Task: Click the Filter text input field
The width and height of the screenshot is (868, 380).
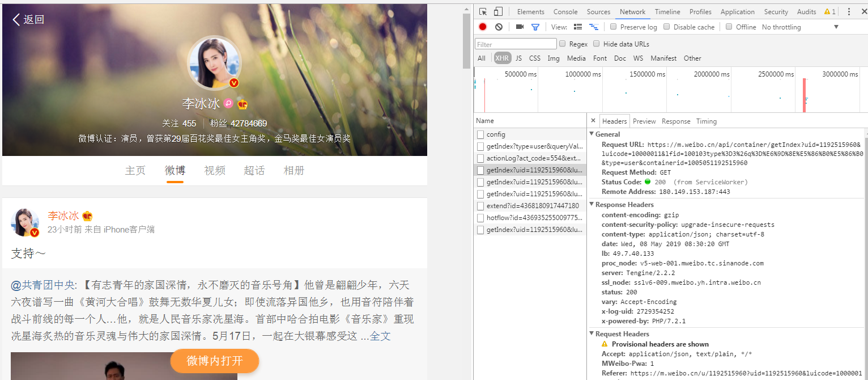Action: point(516,44)
